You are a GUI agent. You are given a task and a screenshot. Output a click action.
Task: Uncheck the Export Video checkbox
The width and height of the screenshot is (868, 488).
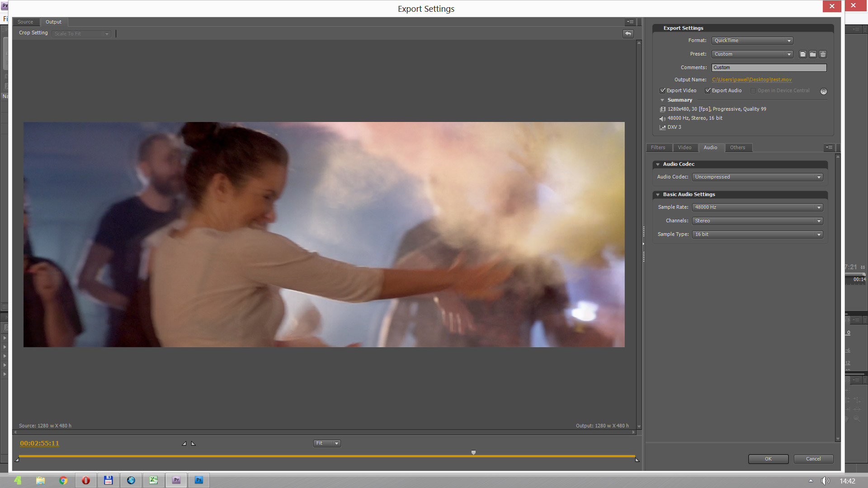pos(663,91)
